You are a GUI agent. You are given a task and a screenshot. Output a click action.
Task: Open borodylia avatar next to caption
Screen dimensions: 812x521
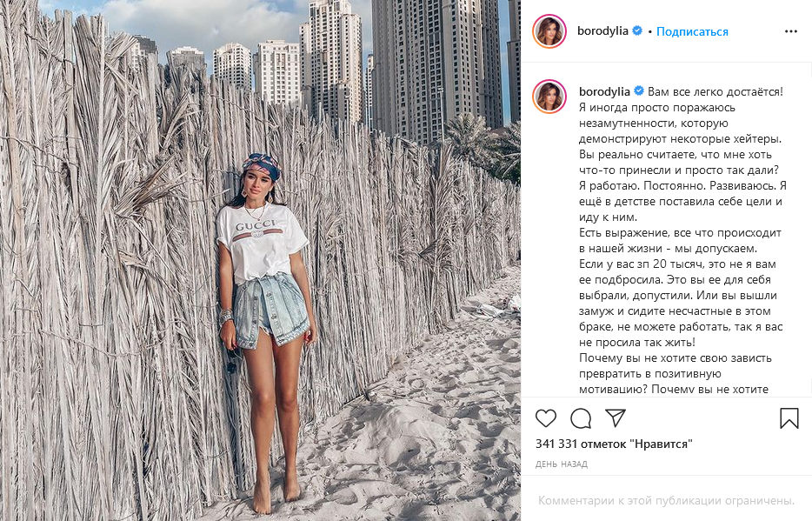pos(549,97)
